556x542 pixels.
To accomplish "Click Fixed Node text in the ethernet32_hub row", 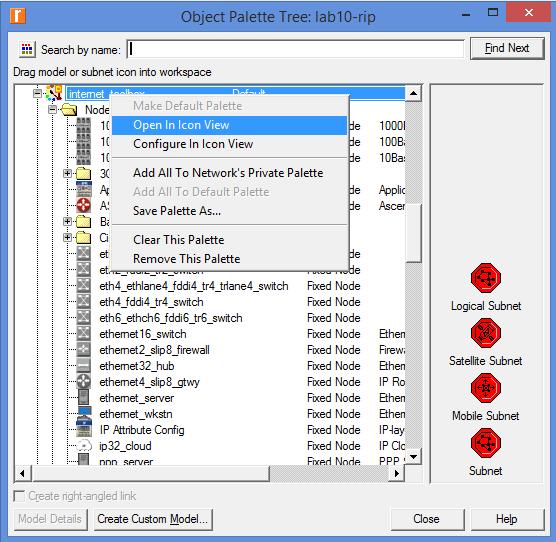I will tap(334, 366).
